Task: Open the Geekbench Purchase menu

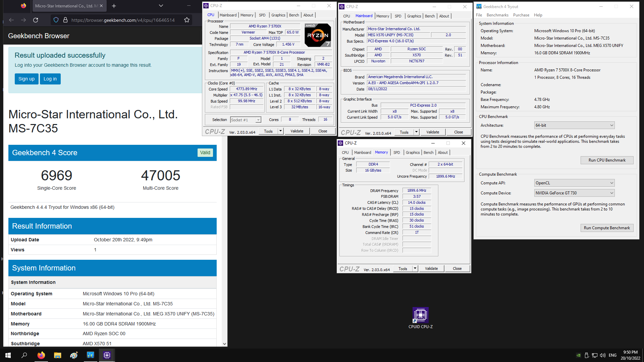Action: 521,15
